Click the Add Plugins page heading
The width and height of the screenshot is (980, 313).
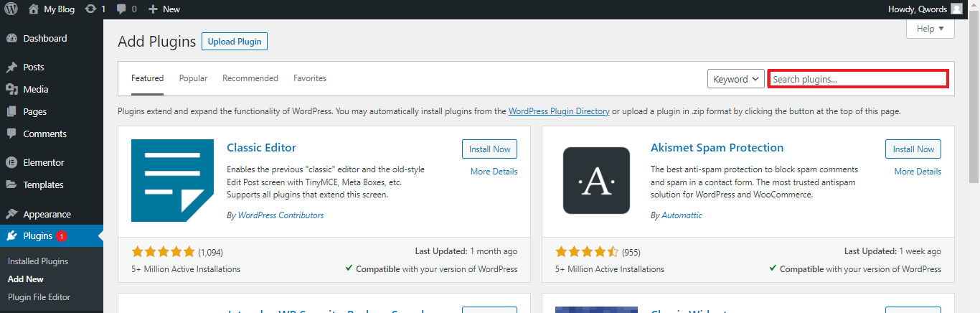click(156, 42)
